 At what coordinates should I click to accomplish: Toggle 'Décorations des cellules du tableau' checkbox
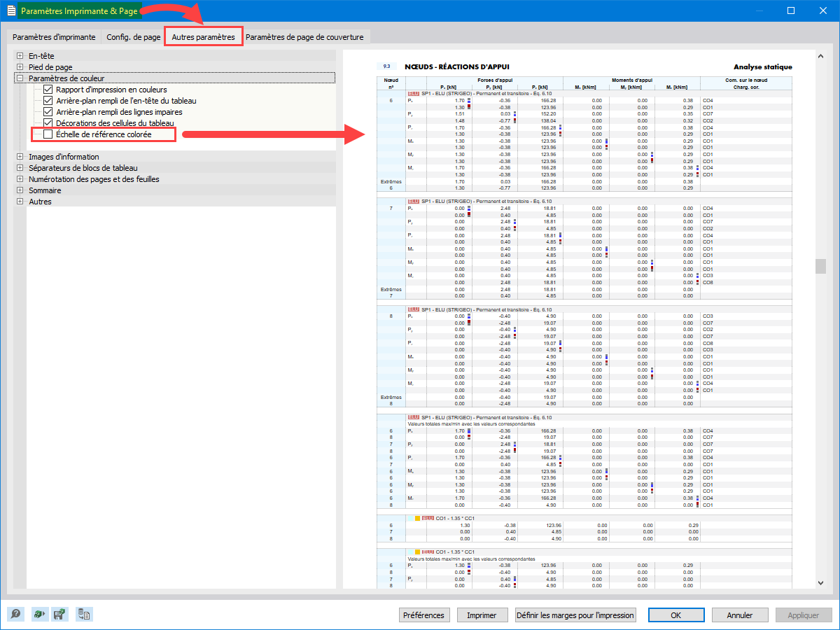click(48, 122)
